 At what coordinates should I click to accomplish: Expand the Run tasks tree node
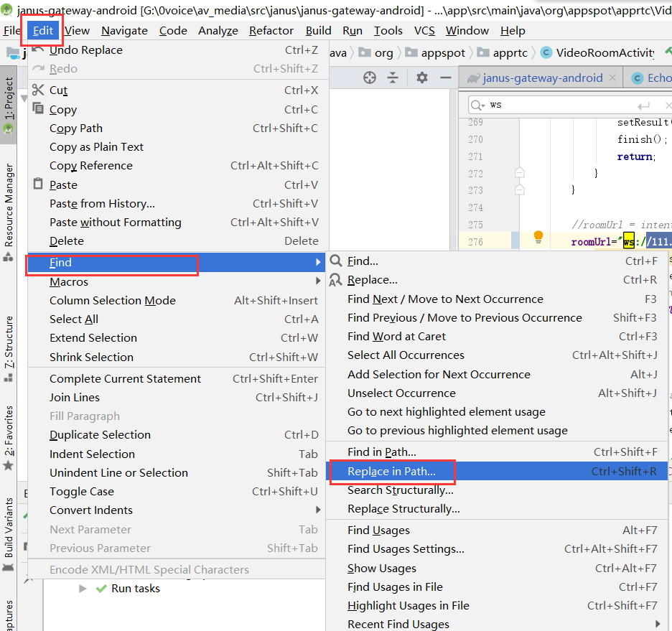coord(83,589)
